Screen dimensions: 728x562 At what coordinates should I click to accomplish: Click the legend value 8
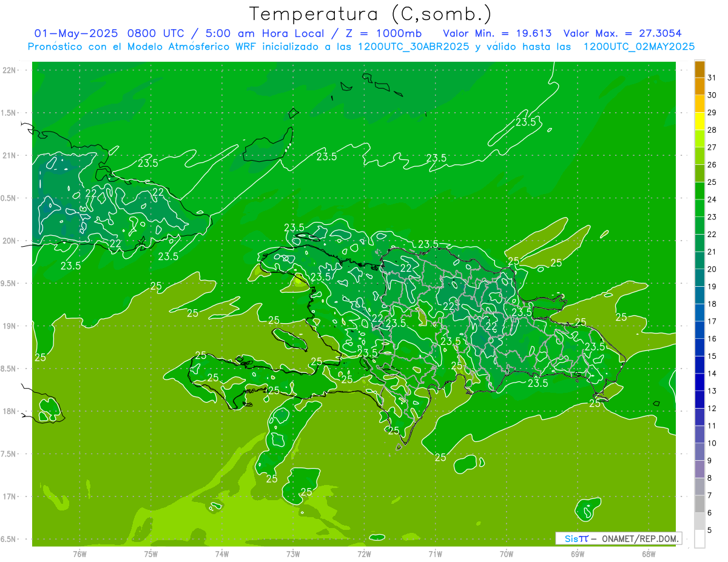coord(710,478)
